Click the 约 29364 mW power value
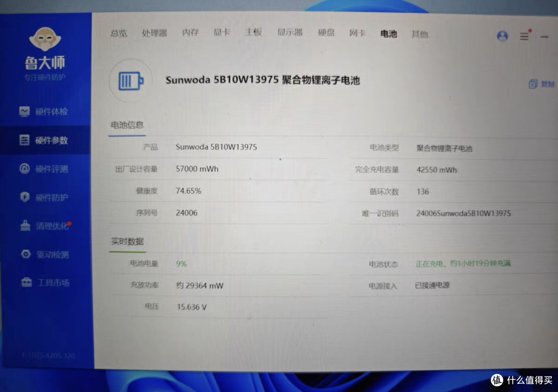Image resolution: width=558 pixels, height=392 pixels. coord(199,285)
